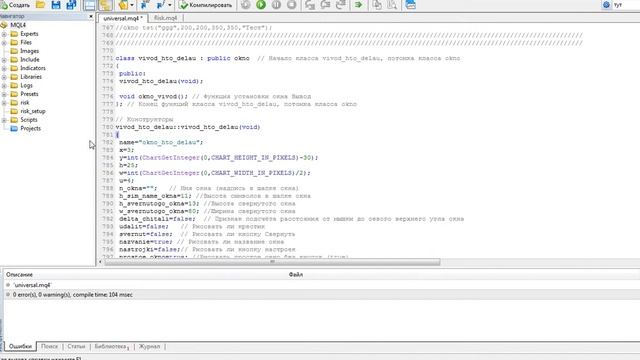Viewport: 640px width, 360px height.
Task: Select the Images folder in Navigator
Action: coord(29,51)
